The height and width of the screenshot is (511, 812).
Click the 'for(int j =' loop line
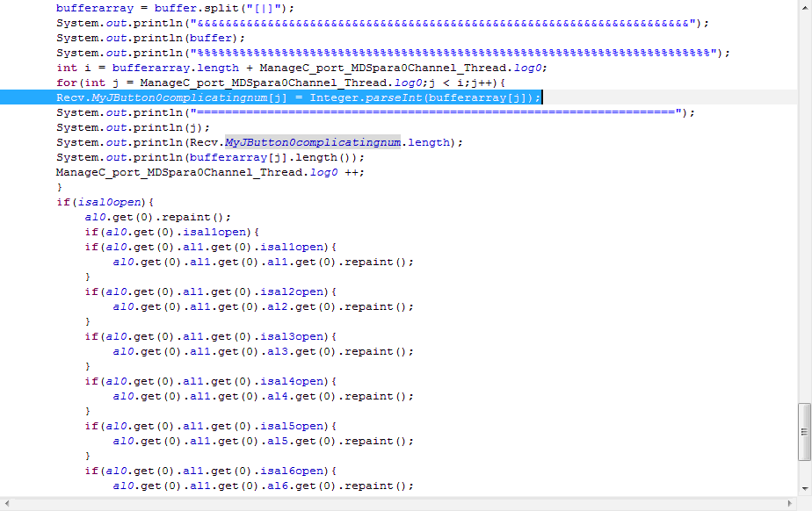281,83
